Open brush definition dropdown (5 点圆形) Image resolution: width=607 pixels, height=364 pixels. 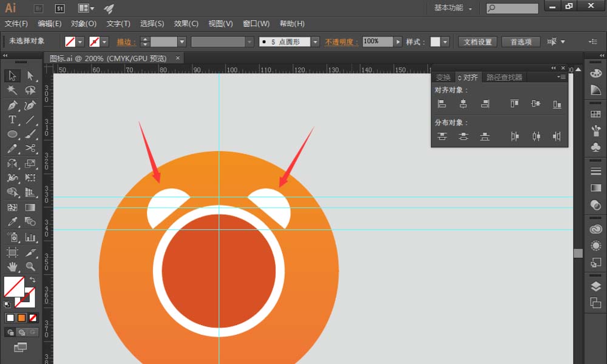[315, 42]
